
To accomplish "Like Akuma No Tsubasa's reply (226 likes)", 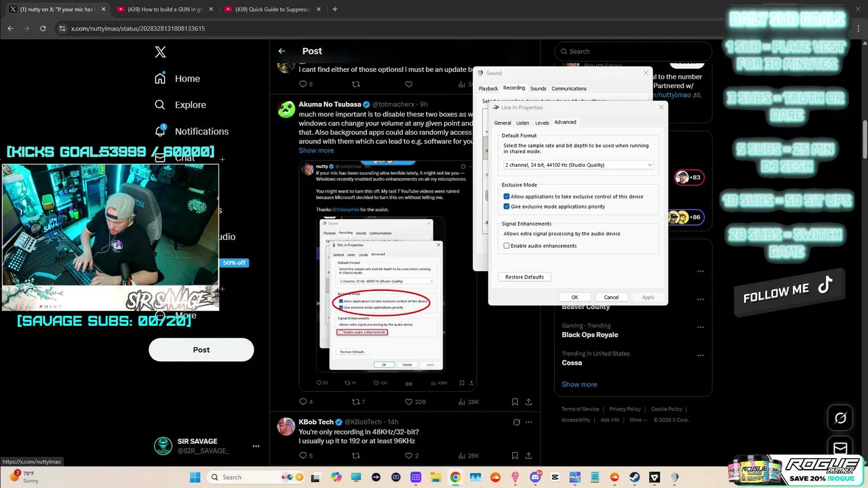I will [415, 402].
